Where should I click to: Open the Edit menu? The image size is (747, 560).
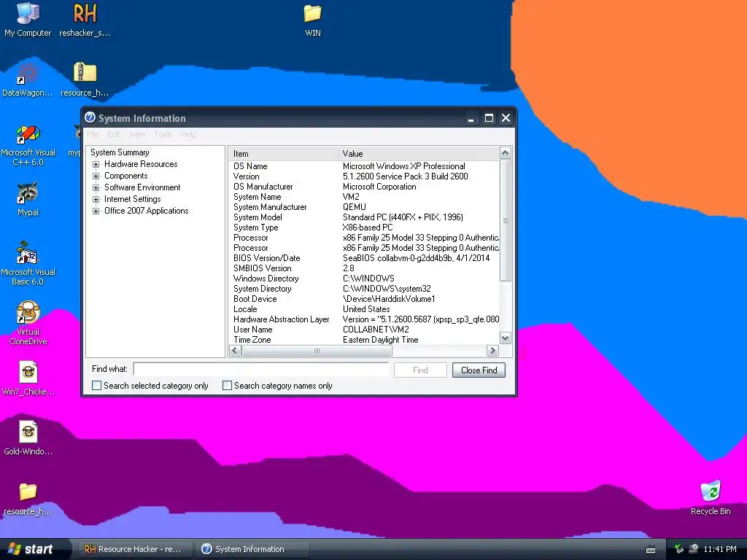click(x=113, y=134)
